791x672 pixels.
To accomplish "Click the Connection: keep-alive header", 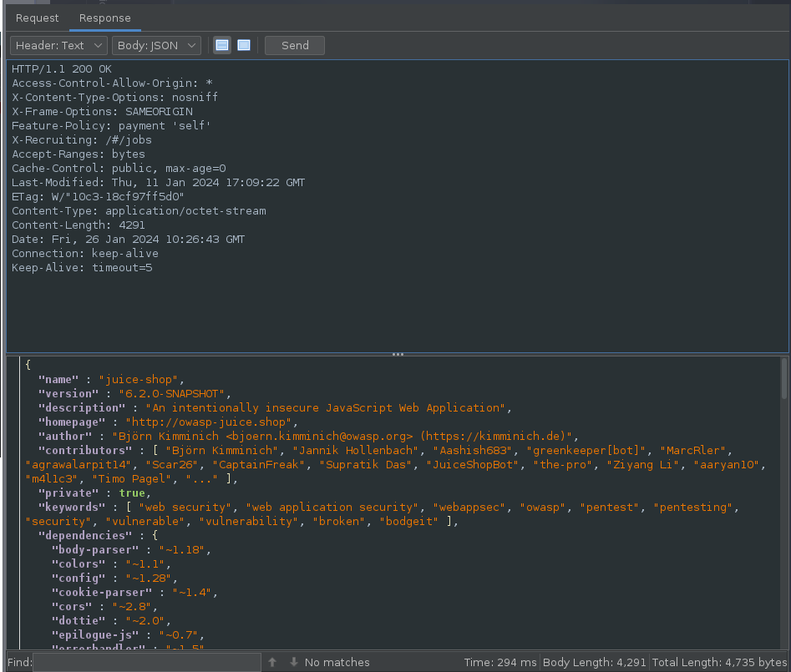I will (x=84, y=253).
